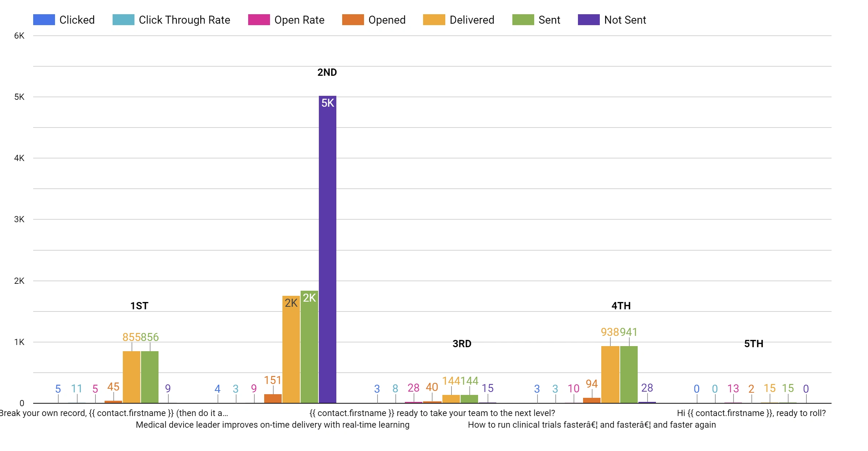The height and width of the screenshot is (451, 868).
Task: Click the 4TH rank annotation label
Action: [x=621, y=306]
